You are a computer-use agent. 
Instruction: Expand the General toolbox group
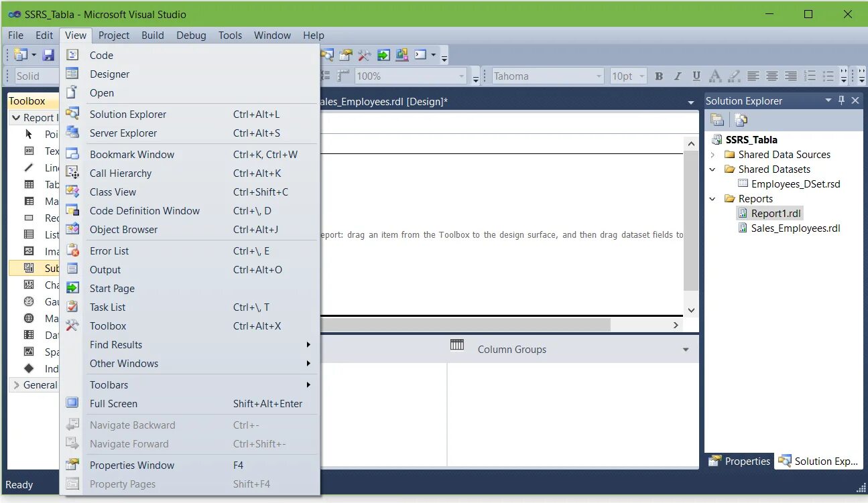[x=16, y=385]
